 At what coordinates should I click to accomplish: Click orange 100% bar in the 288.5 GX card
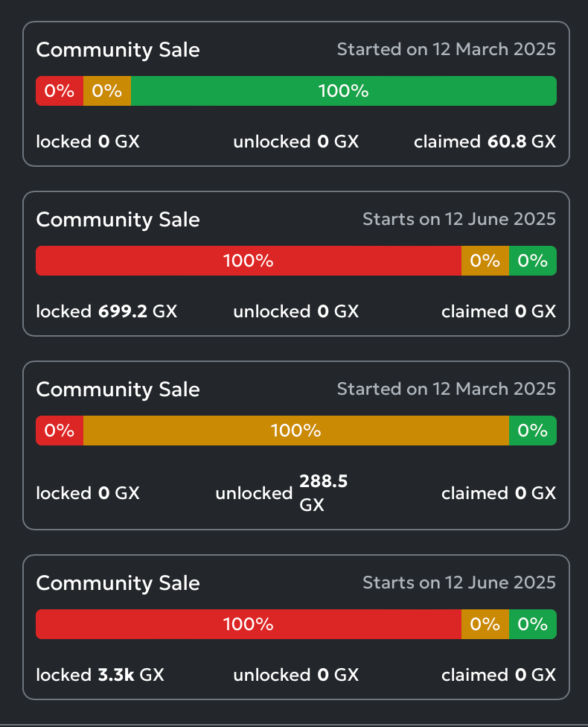[x=295, y=431]
